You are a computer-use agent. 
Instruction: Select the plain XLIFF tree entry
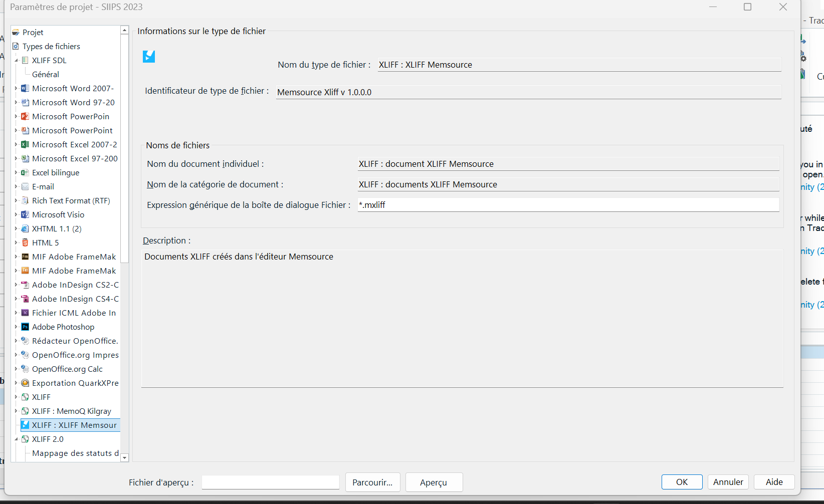[x=41, y=397]
